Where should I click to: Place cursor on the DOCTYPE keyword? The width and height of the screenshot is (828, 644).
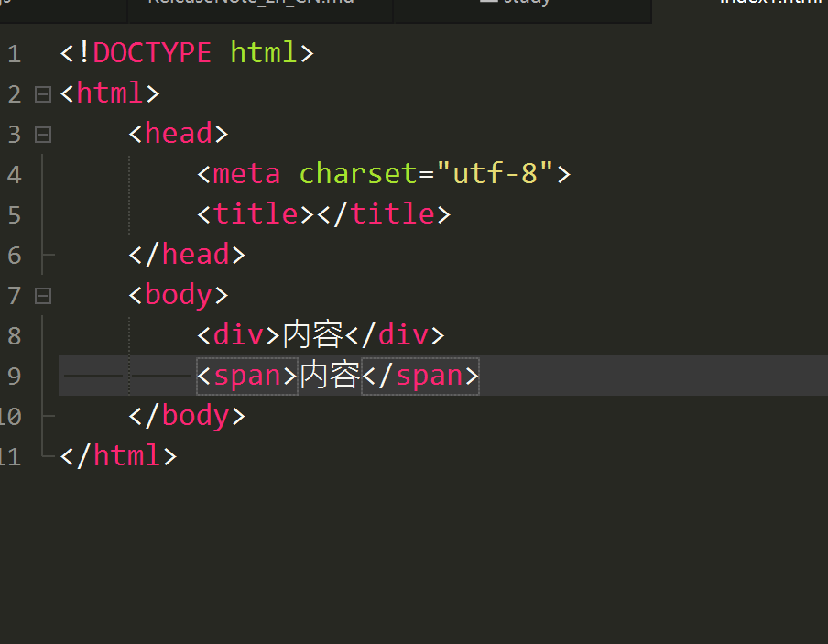(151, 52)
